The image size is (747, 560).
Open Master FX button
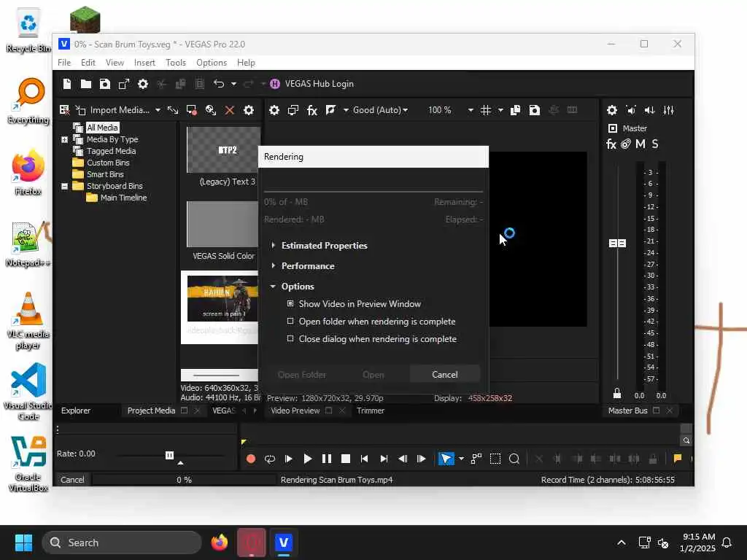point(611,144)
